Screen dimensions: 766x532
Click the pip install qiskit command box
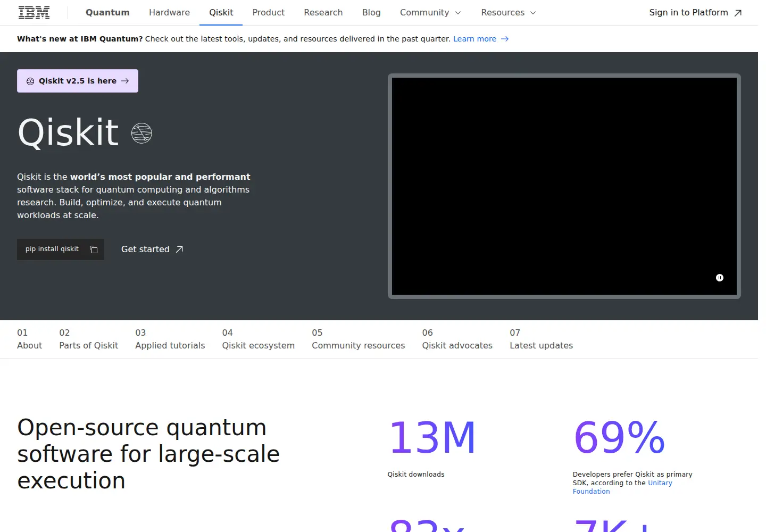61,249
